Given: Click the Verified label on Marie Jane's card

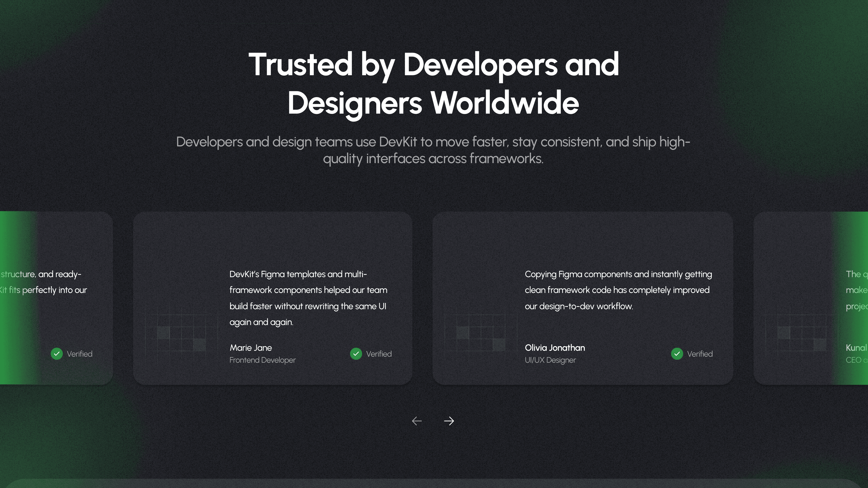Looking at the screenshot, I should (379, 354).
